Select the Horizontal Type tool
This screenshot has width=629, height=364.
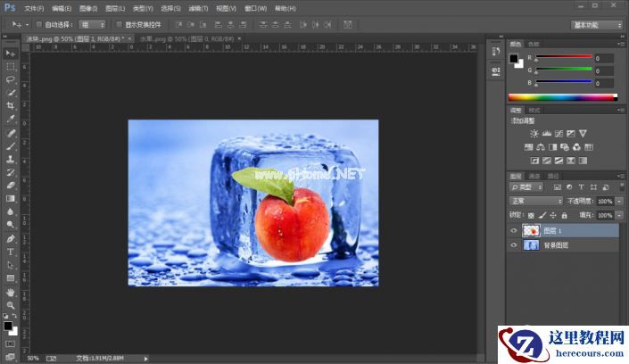11,252
